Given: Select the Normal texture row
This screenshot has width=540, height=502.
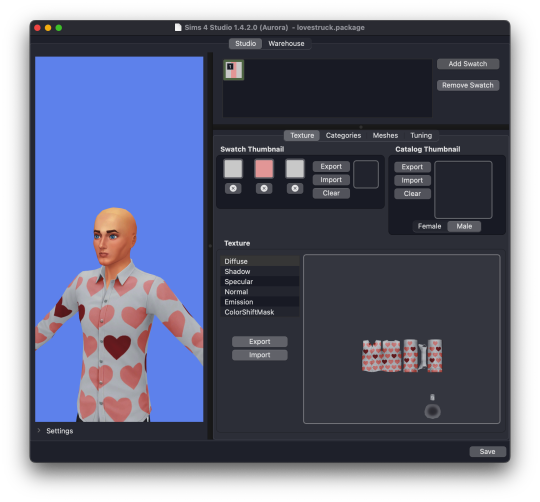Looking at the screenshot, I should [260, 292].
